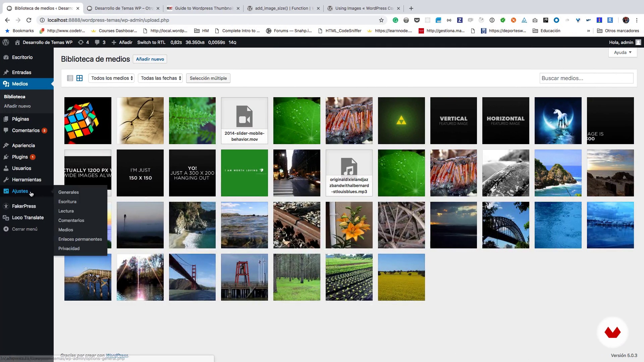Switch media library to list view
The width and height of the screenshot is (644, 362).
pos(70,78)
